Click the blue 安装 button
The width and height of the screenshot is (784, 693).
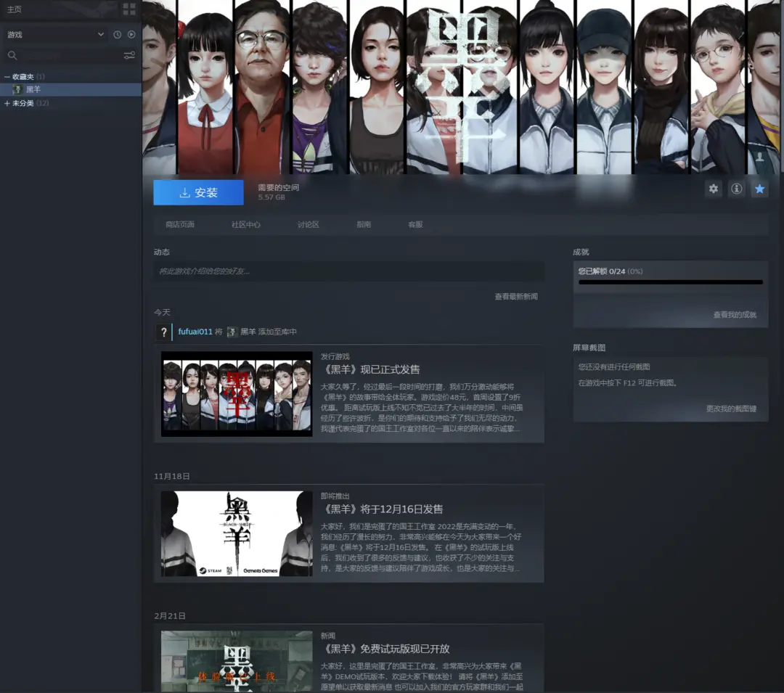coord(198,192)
